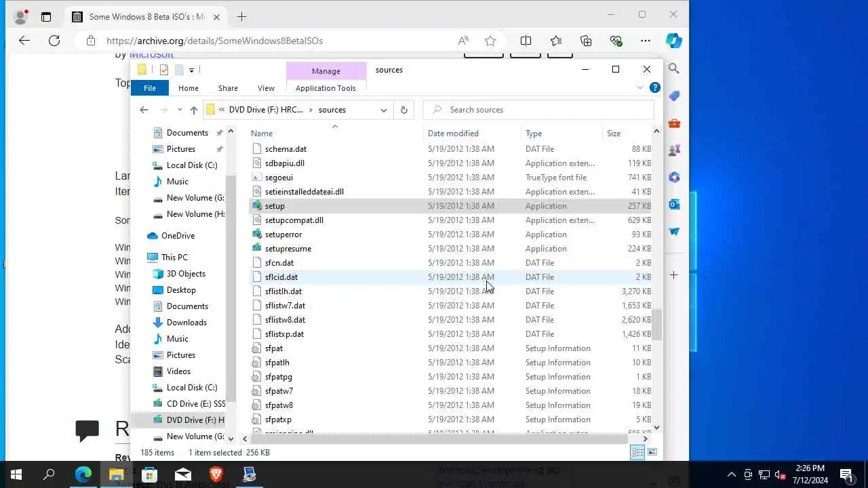Open a new Edge tab
Image resolution: width=868 pixels, height=488 pixels.
click(242, 16)
